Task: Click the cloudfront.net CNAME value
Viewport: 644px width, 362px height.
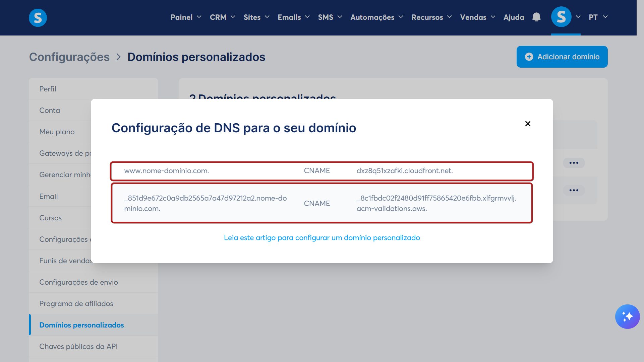Action: point(404,171)
